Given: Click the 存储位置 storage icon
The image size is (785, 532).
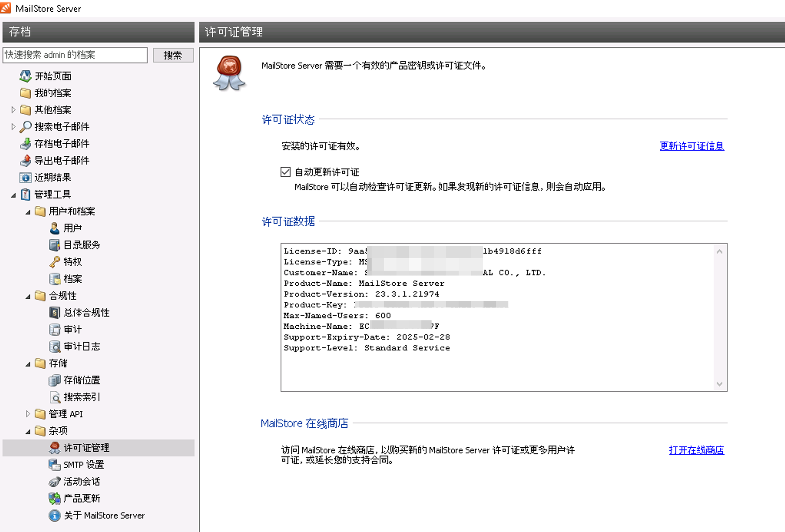Looking at the screenshot, I should 55,380.
